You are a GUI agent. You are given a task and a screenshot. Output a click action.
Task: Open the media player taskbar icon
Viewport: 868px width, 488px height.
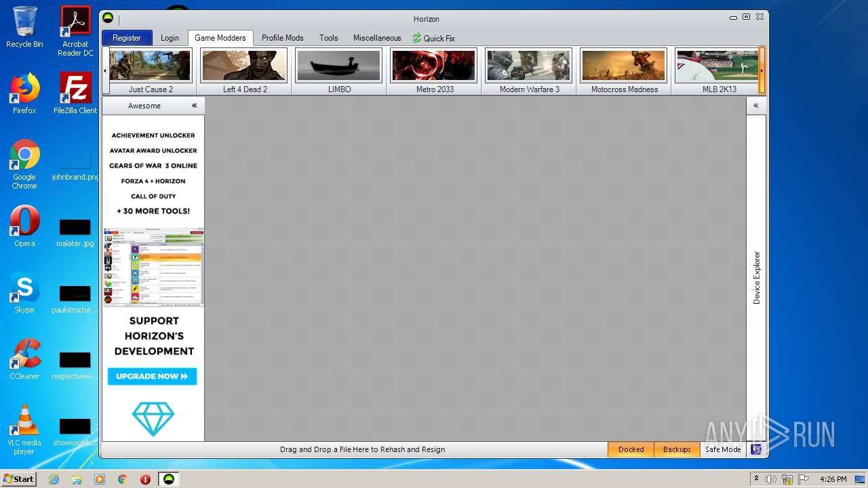click(x=100, y=479)
